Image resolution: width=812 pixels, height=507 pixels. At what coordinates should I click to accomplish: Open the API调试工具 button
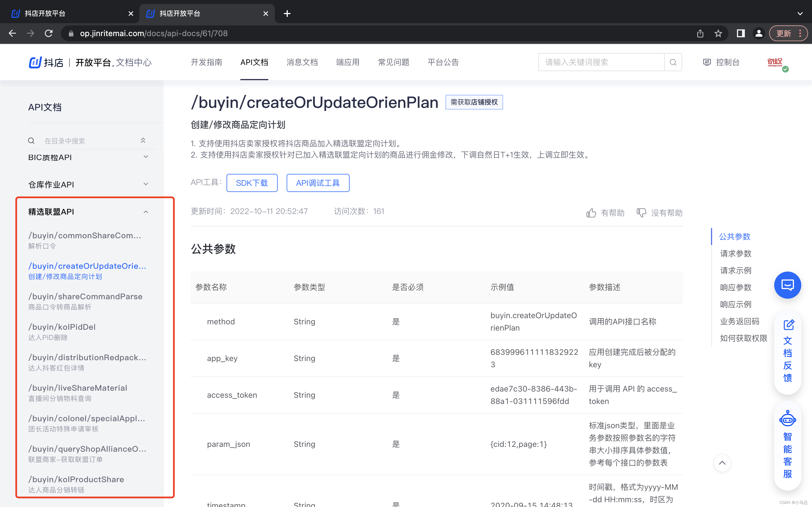318,183
